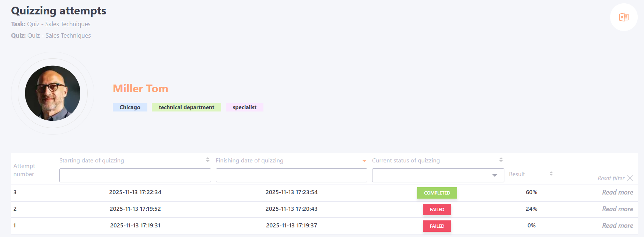Open Read more for attempt 1
This screenshot has height=237, width=644.
coord(617,226)
